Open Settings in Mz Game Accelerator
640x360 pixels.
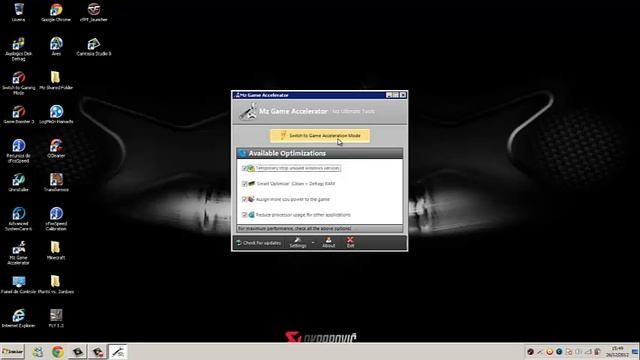(x=298, y=242)
